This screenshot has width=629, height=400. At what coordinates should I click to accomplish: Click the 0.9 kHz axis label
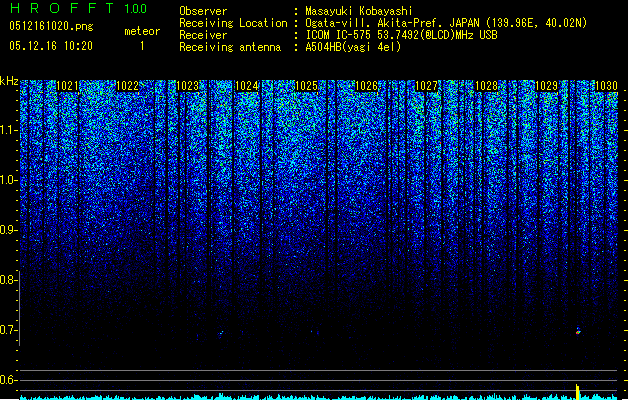9,230
